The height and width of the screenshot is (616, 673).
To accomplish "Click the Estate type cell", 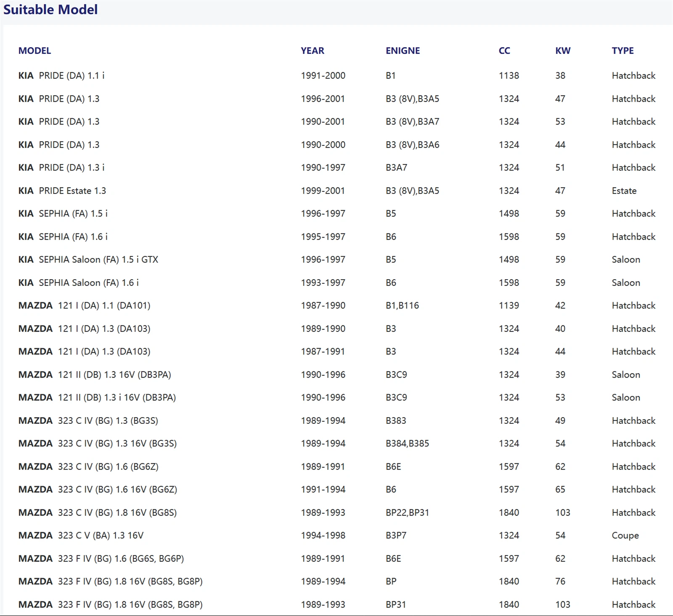I will click(624, 190).
